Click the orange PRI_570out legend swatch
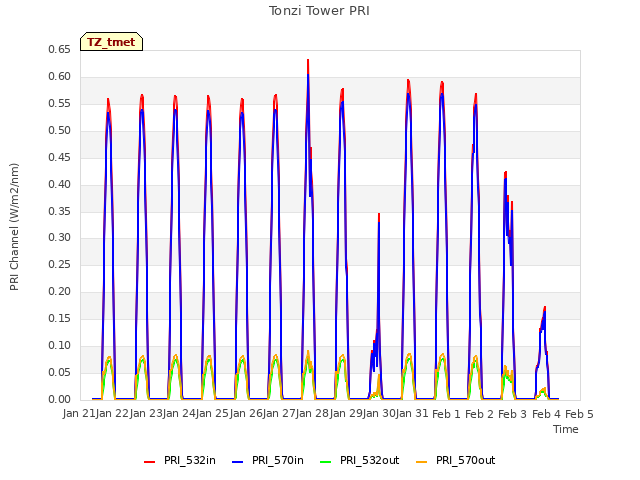This screenshot has height=480, width=640. tap(422, 462)
